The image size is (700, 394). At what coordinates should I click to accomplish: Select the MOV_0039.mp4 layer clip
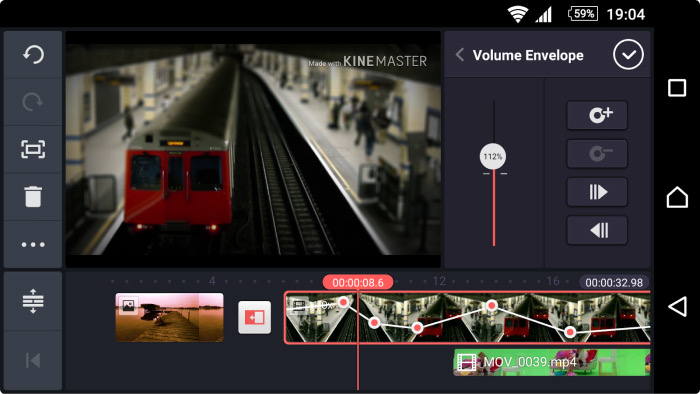pyautogui.click(x=552, y=362)
